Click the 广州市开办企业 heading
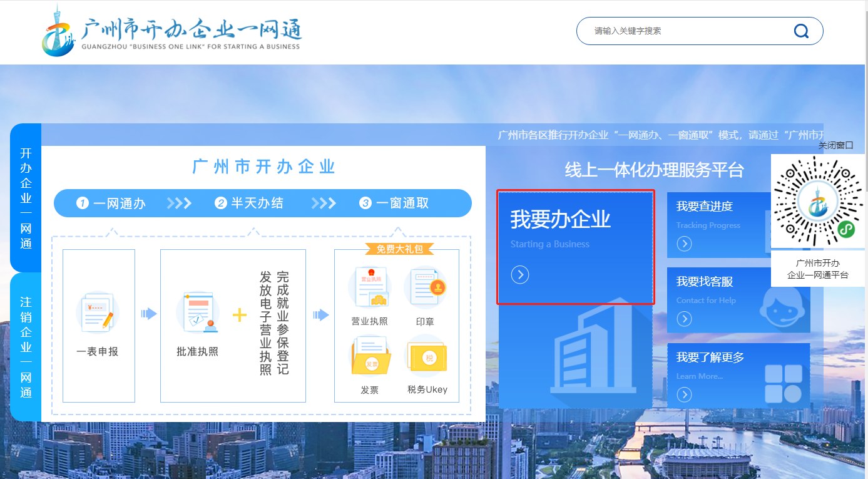Image resolution: width=868 pixels, height=479 pixels. 263,167
